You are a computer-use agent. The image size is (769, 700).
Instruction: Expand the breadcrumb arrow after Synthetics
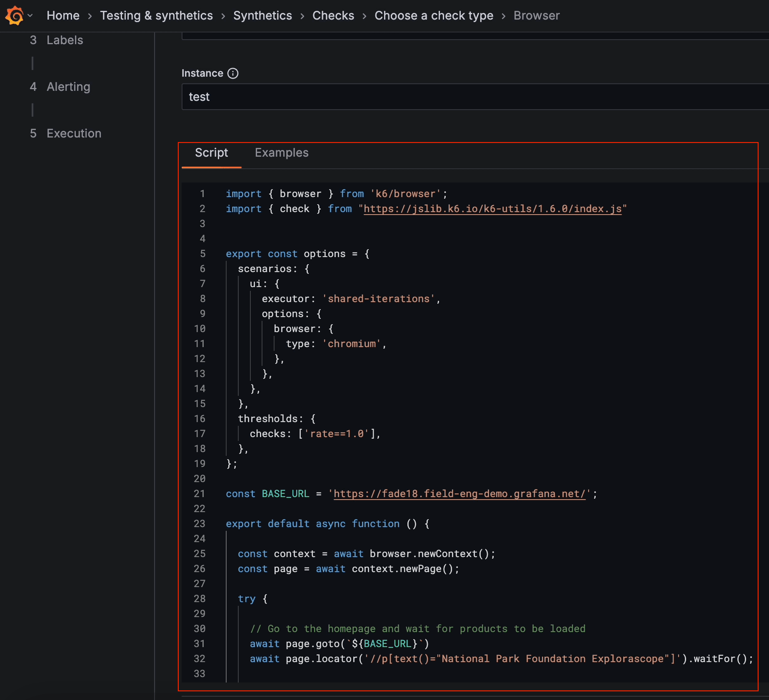(x=302, y=15)
